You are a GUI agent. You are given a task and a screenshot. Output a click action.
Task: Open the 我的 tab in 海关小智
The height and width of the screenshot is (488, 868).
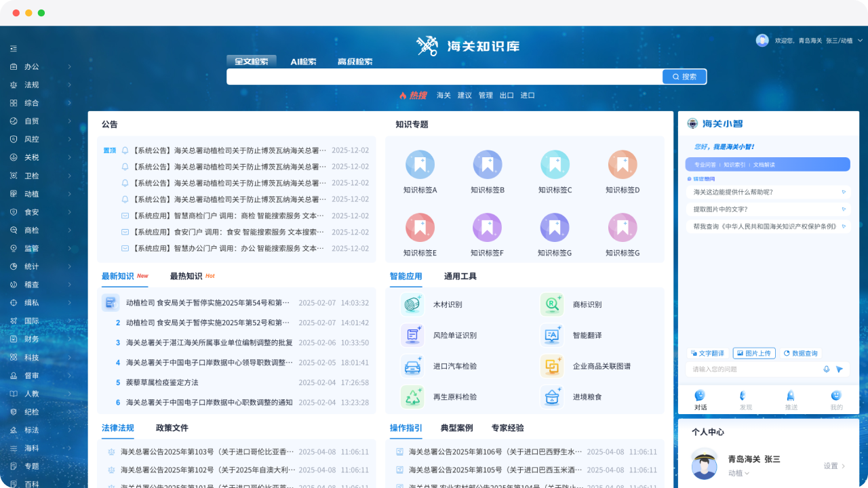(837, 401)
